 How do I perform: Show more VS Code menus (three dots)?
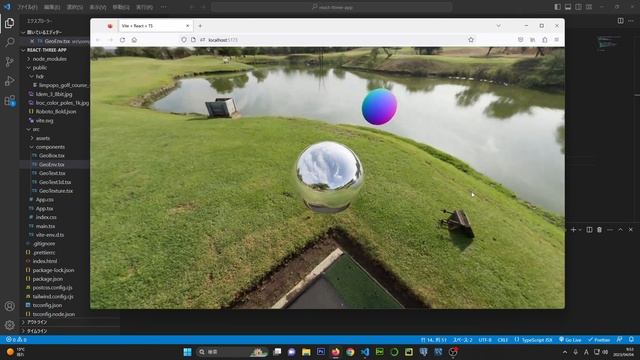click(x=163, y=7)
